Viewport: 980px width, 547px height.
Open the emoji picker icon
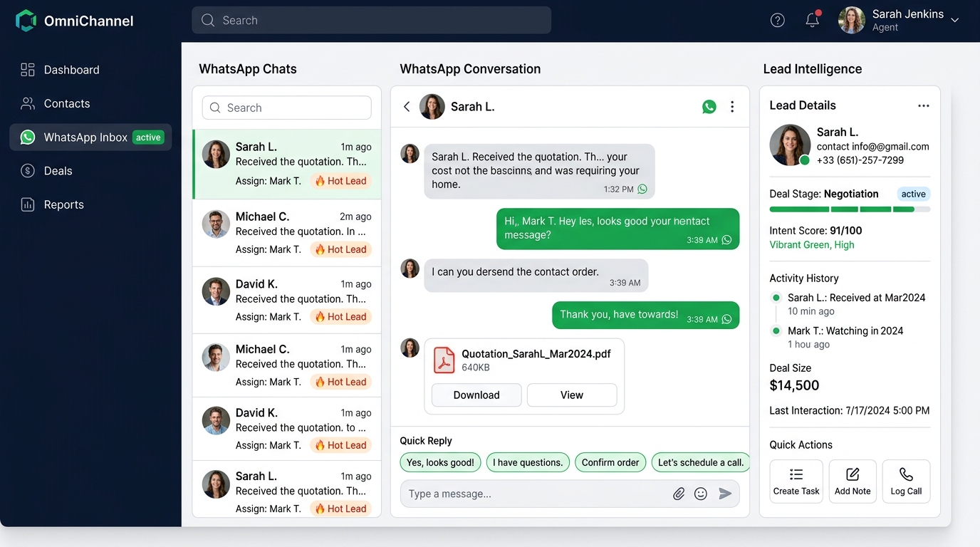coord(701,494)
